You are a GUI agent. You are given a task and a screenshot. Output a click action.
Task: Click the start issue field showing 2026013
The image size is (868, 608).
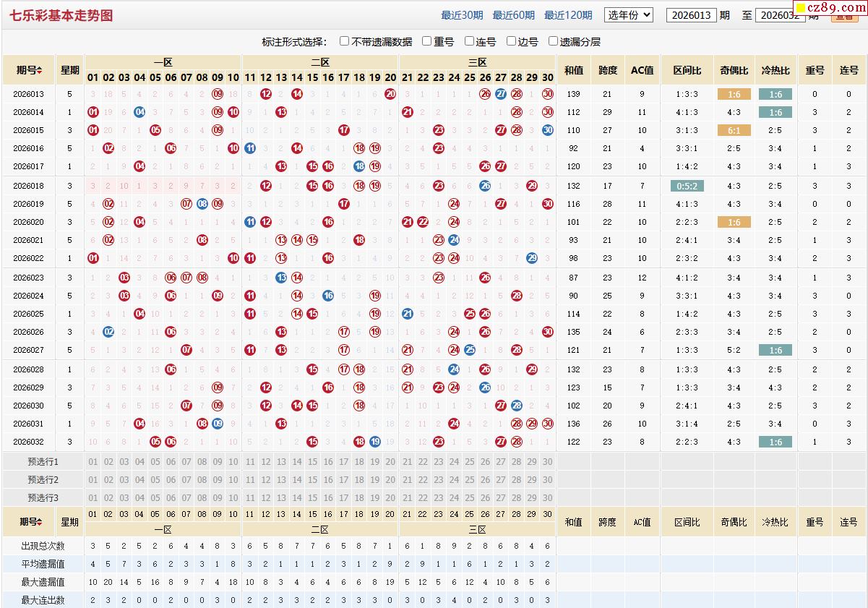[691, 15]
